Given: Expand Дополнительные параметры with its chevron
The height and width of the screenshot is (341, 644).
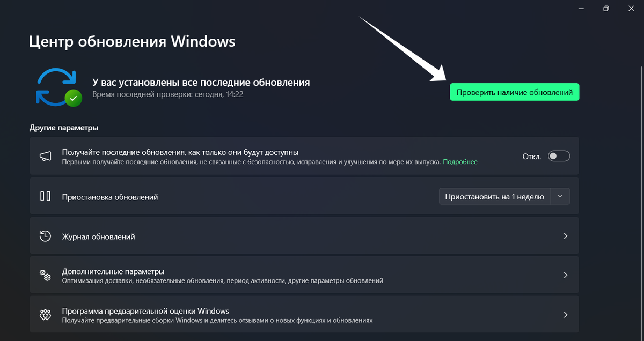Looking at the screenshot, I should (565, 275).
